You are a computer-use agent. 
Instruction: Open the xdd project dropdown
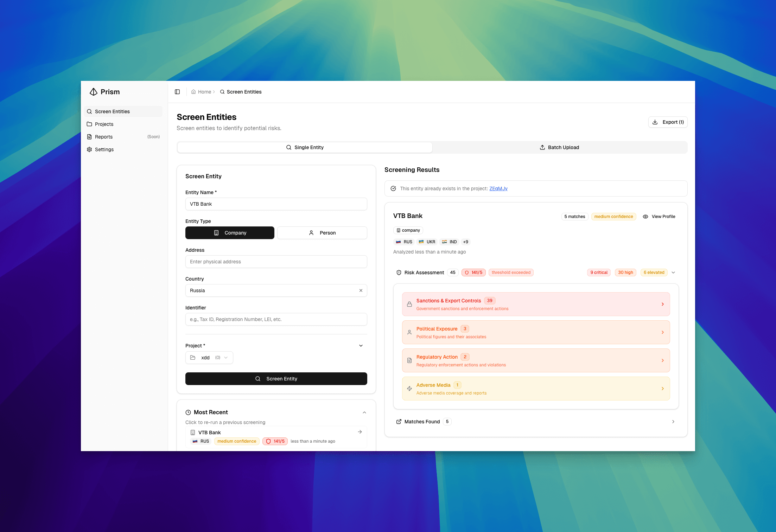(x=209, y=358)
